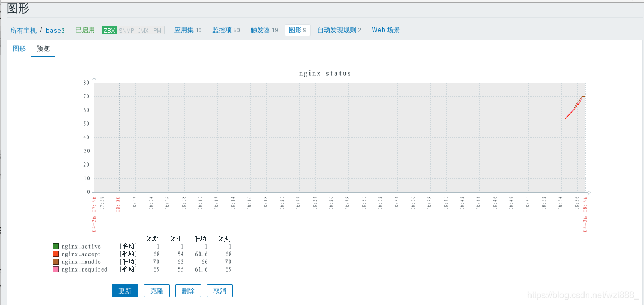Click the JMX availability badge
The width and height of the screenshot is (644, 305).
tap(144, 31)
